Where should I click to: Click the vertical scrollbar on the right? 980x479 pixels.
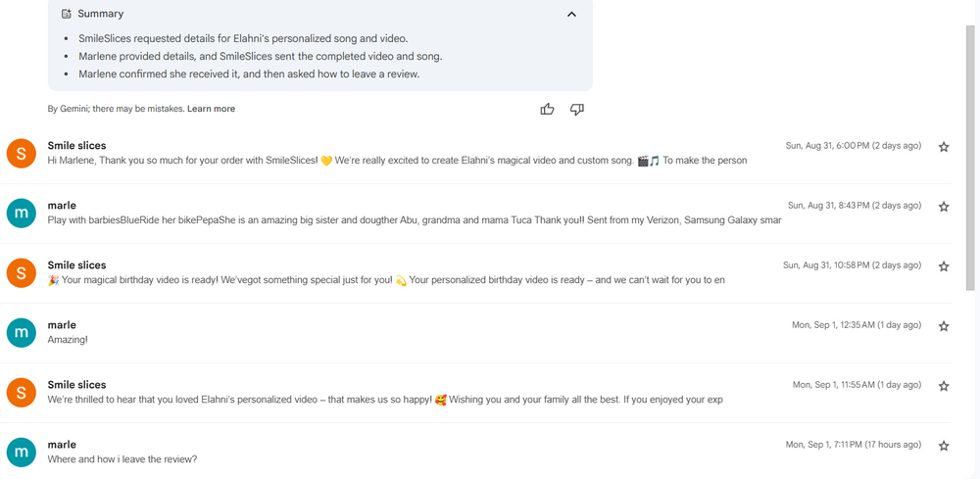tap(971, 157)
